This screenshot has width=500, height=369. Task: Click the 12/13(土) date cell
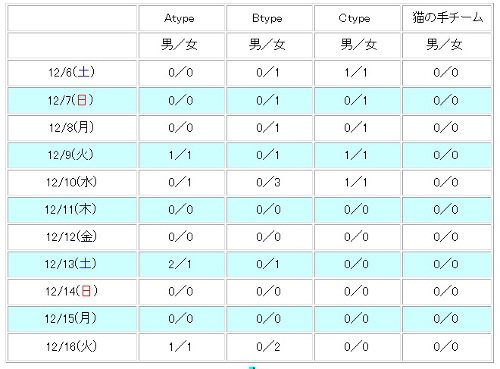point(72,264)
